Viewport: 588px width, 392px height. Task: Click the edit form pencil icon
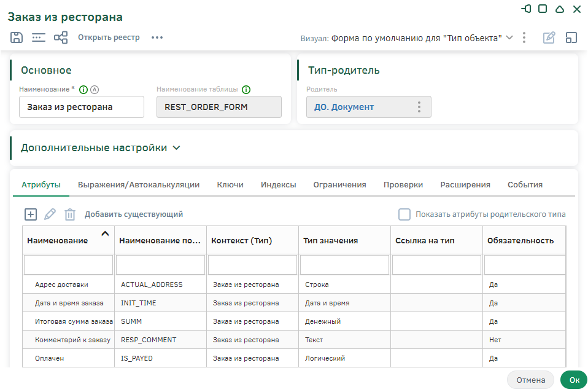coord(549,37)
